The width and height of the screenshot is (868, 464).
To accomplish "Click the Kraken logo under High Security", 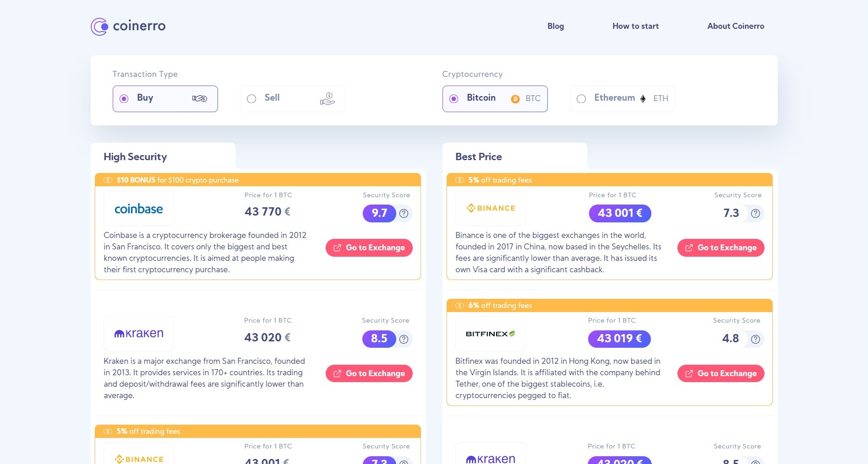I will point(139,334).
